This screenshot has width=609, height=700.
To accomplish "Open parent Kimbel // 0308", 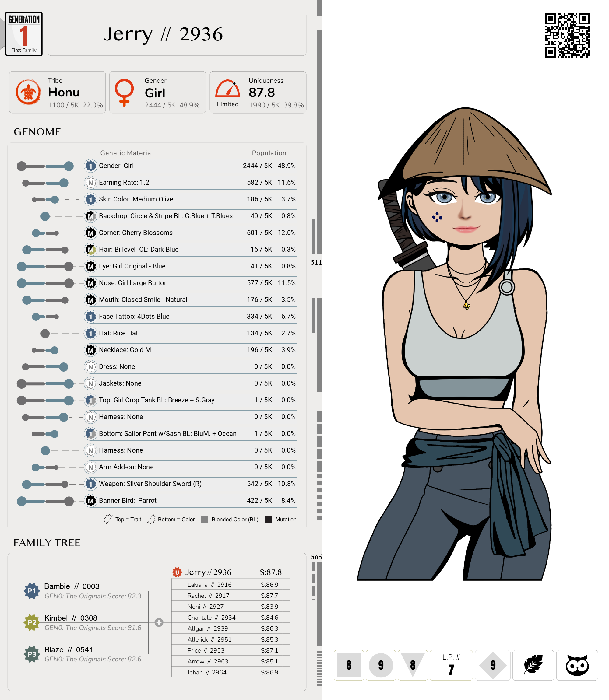I will 71,618.
